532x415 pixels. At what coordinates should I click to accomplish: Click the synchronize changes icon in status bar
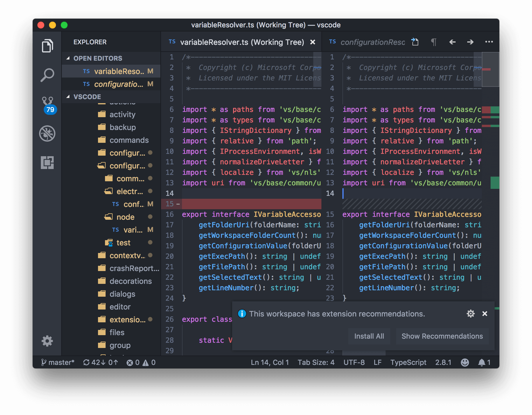[87, 362]
